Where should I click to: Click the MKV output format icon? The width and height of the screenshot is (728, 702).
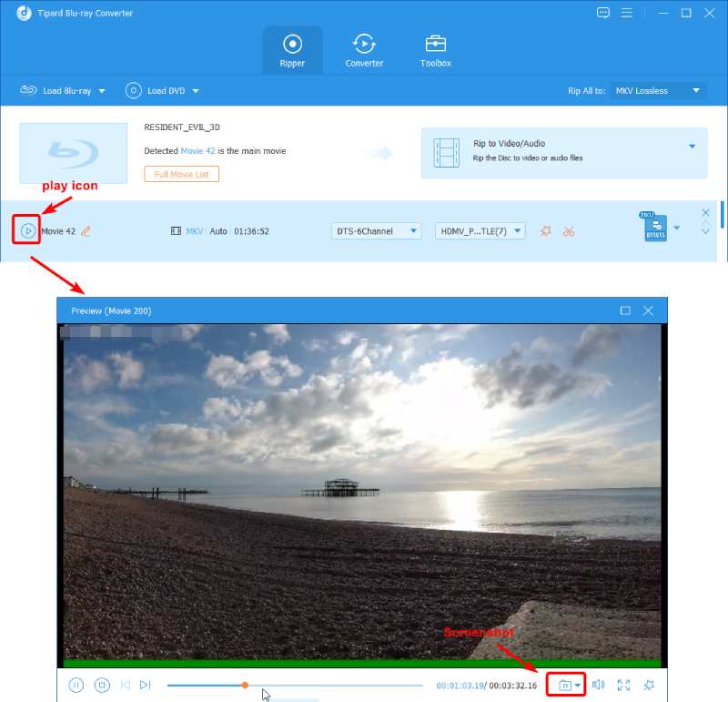[x=654, y=226]
